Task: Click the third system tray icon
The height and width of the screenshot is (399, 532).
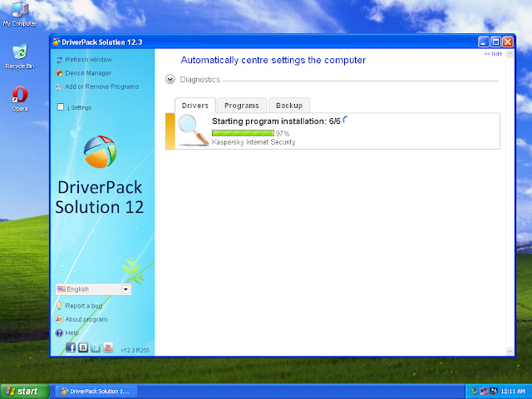Action: click(494, 392)
